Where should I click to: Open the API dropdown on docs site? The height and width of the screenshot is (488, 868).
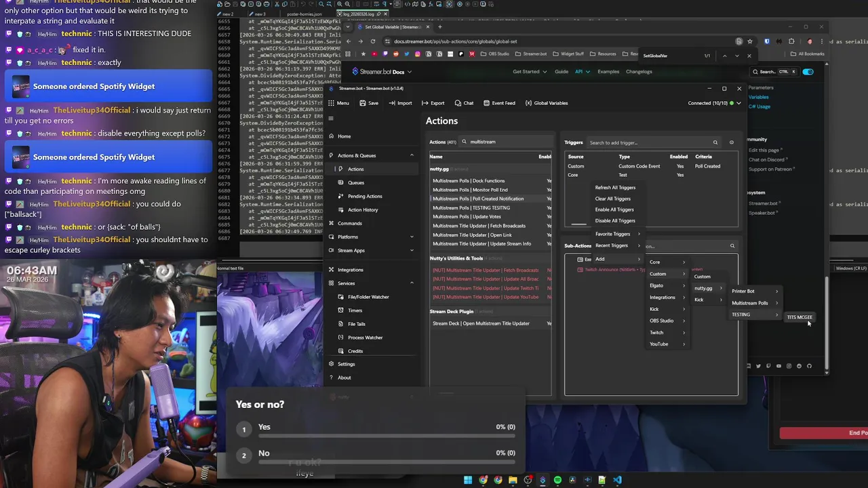pos(582,71)
